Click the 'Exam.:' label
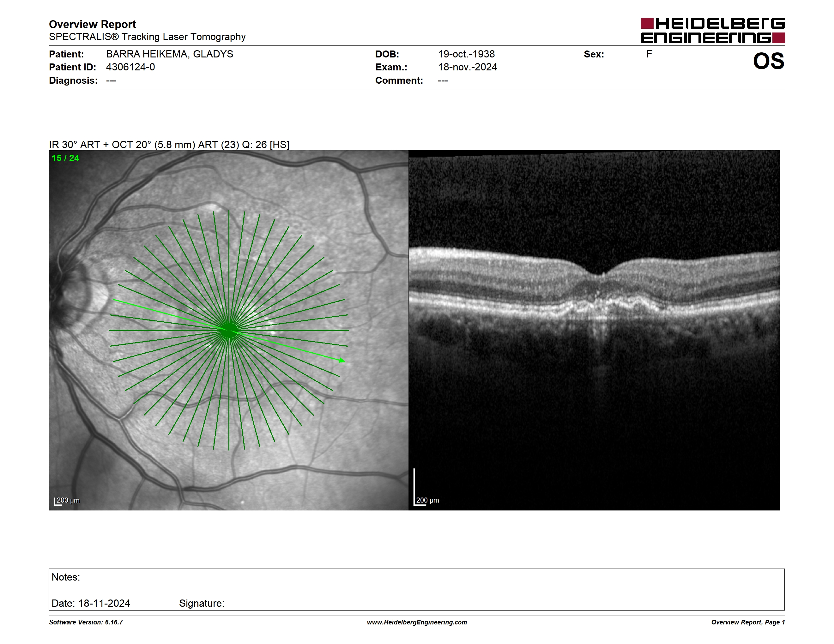The height and width of the screenshot is (644, 834). coord(391,67)
